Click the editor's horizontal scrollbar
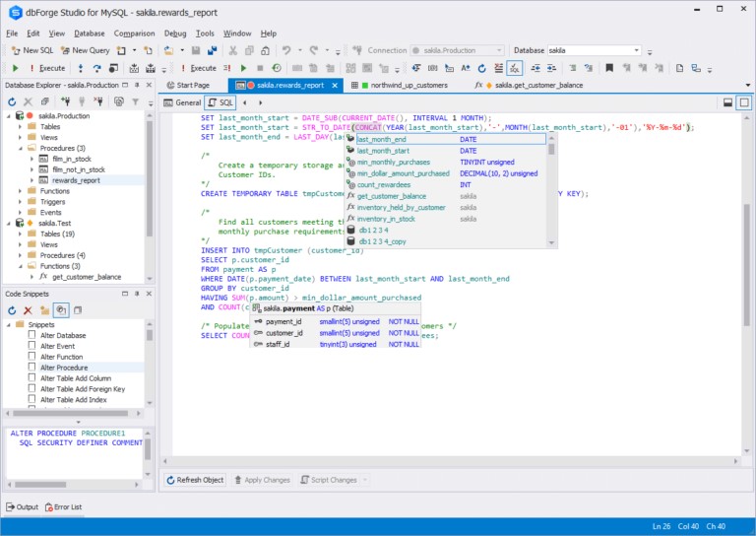Screen dimensions: 756x536 [x=450, y=461]
